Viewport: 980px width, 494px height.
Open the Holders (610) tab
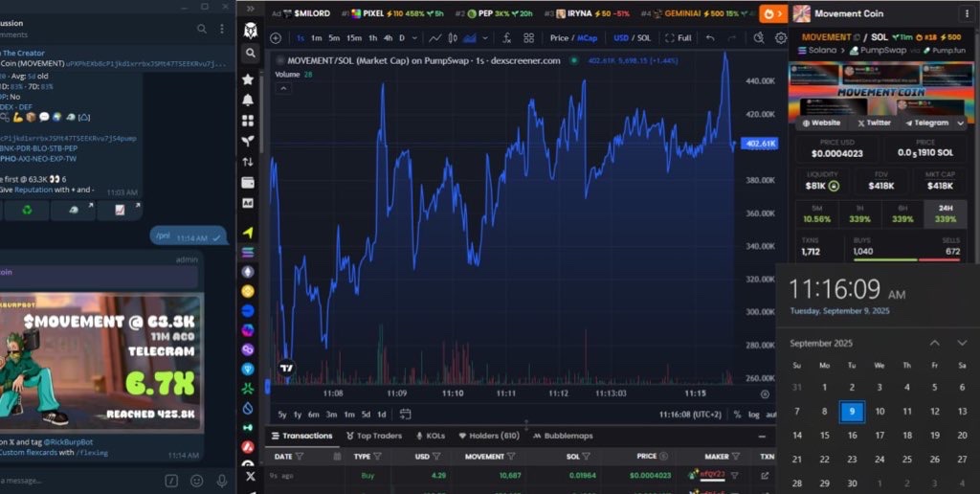point(489,436)
